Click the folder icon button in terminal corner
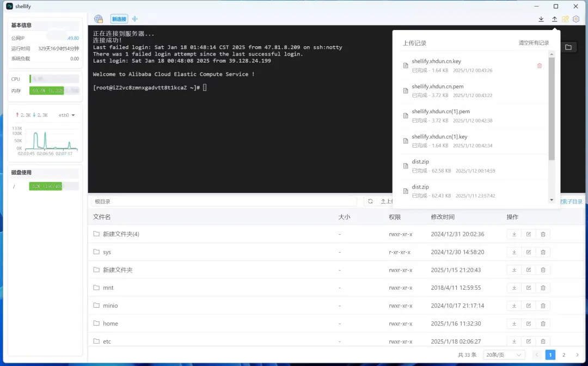588x366 pixels. pyautogui.click(x=568, y=47)
